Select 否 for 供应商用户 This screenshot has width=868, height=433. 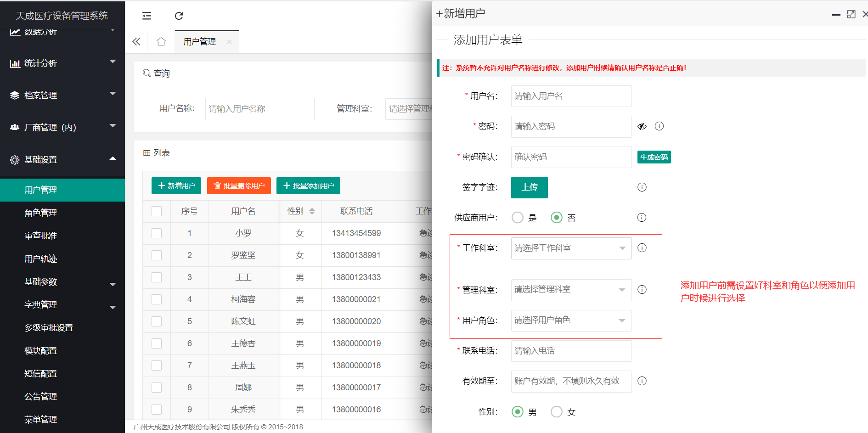(x=557, y=218)
